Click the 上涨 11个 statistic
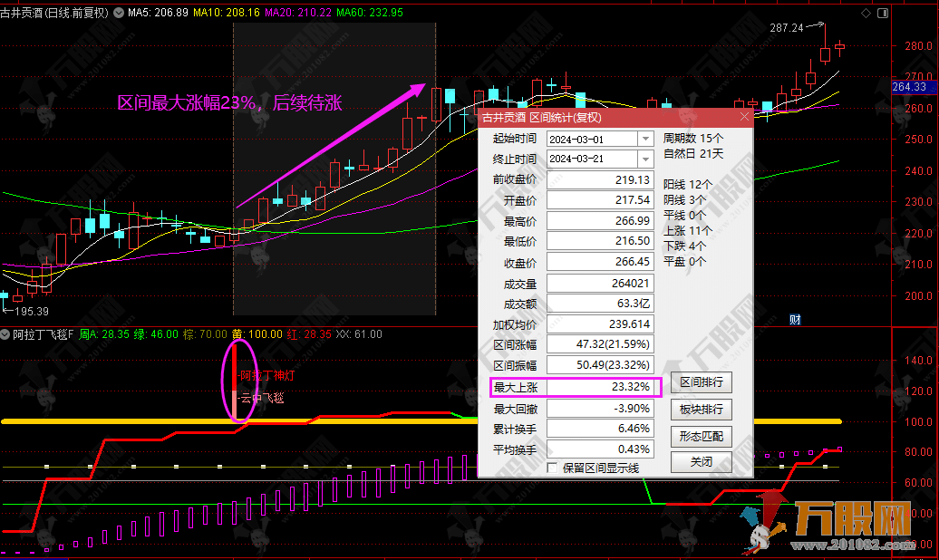This screenshot has width=939, height=560. tap(687, 230)
